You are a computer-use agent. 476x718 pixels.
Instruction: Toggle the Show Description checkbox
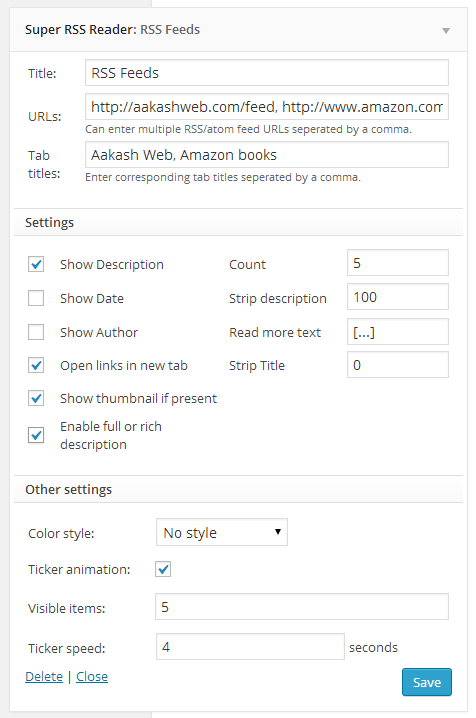click(x=36, y=264)
